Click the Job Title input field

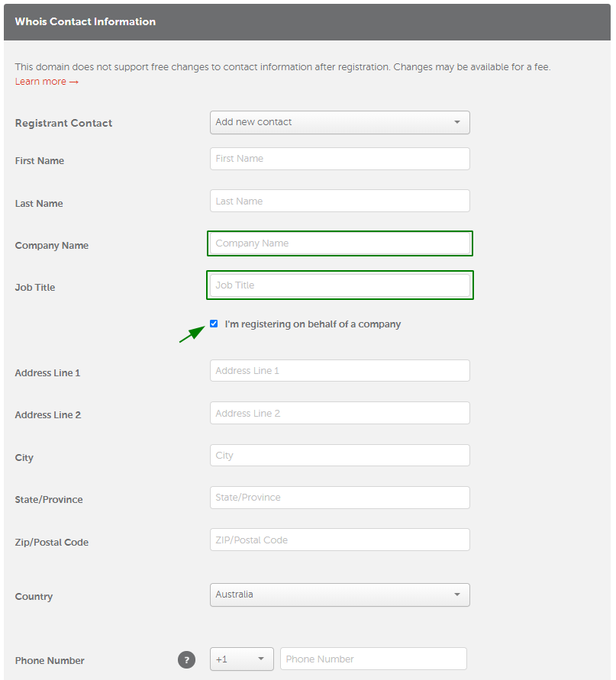(x=340, y=285)
